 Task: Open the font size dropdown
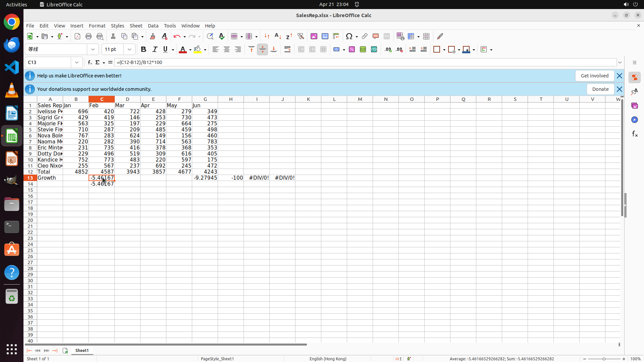pos(129,49)
